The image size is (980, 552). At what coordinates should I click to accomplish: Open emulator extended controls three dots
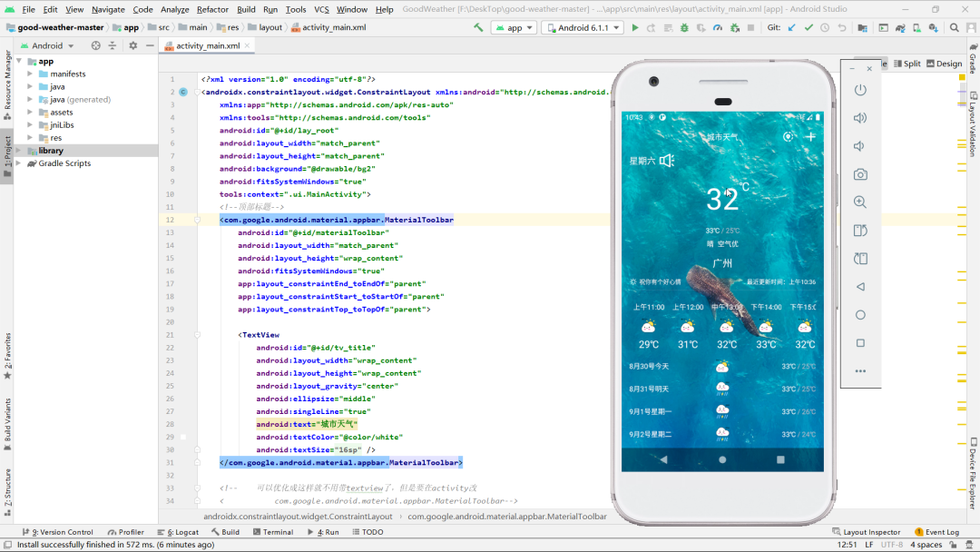[860, 370]
